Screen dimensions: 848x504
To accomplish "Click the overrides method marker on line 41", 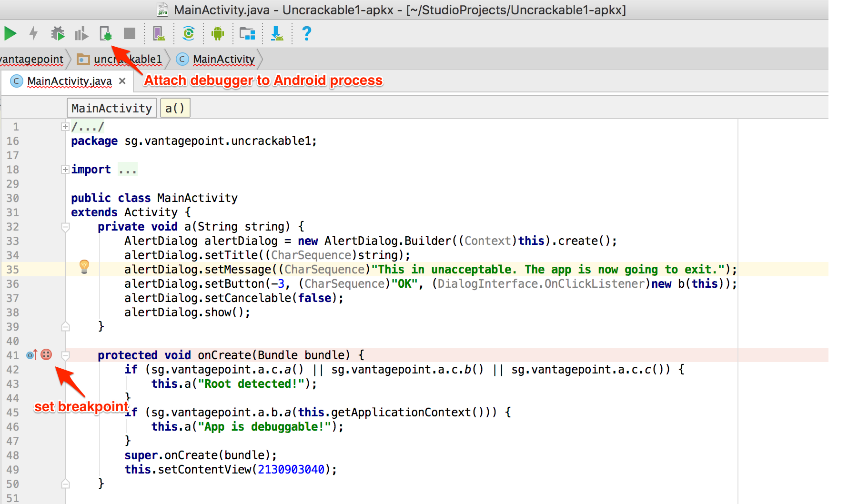I will 31,355.
